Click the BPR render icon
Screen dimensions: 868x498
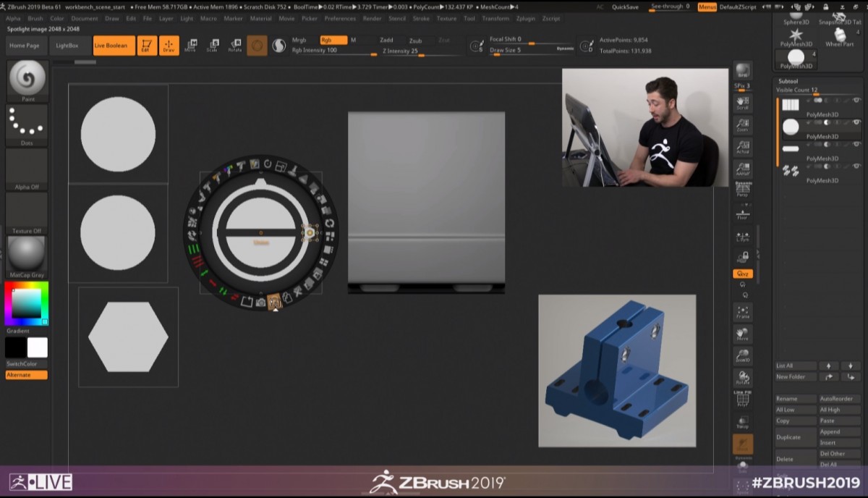pos(742,71)
